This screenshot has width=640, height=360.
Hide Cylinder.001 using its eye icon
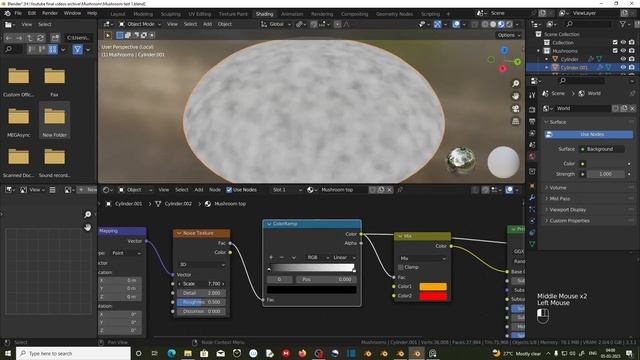[x=623, y=67]
